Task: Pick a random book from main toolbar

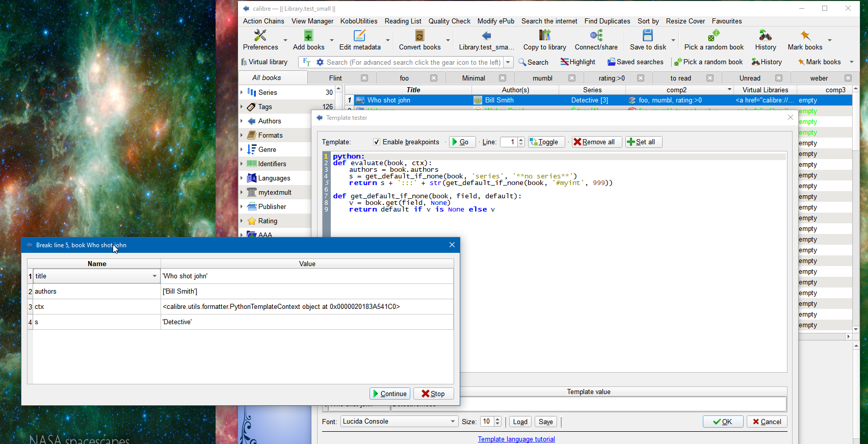Action: click(x=714, y=40)
